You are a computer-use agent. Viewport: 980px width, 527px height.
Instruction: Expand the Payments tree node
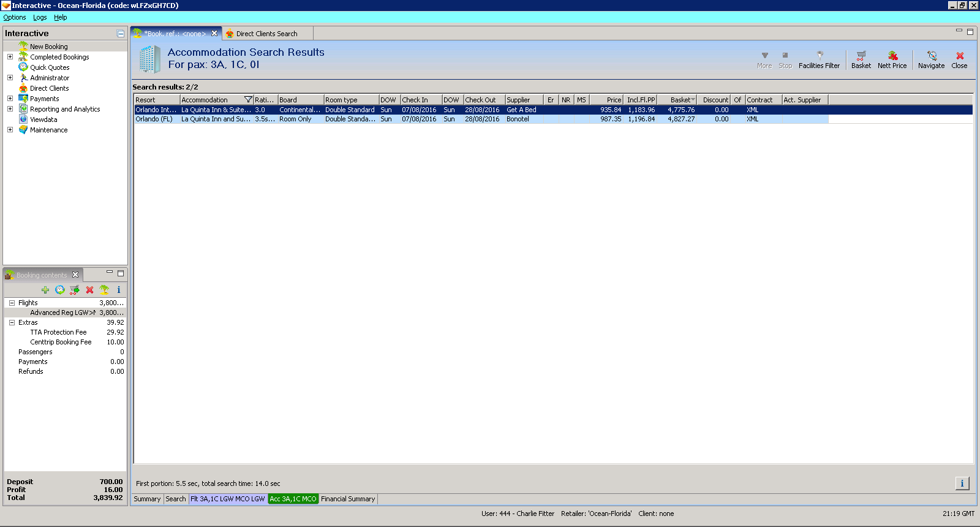(10, 98)
